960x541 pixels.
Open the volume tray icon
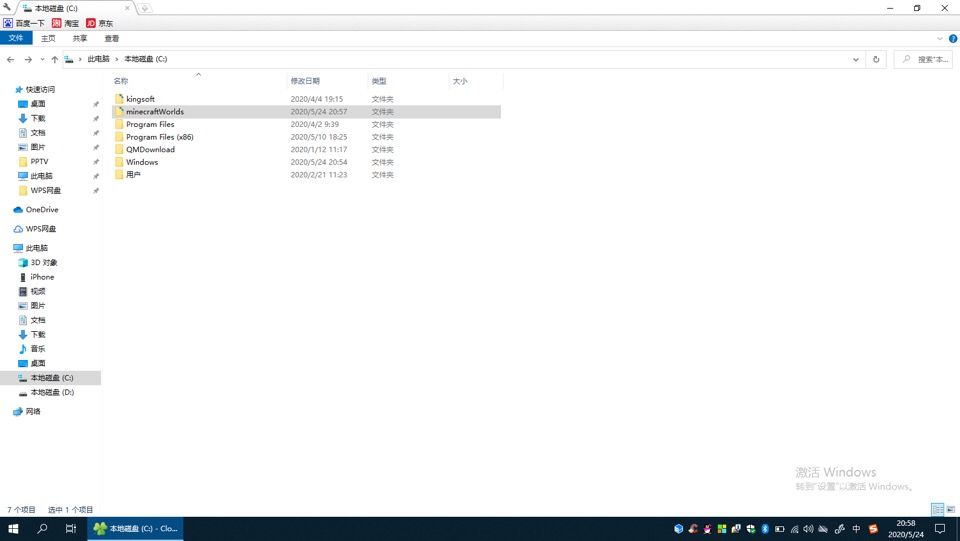point(809,529)
